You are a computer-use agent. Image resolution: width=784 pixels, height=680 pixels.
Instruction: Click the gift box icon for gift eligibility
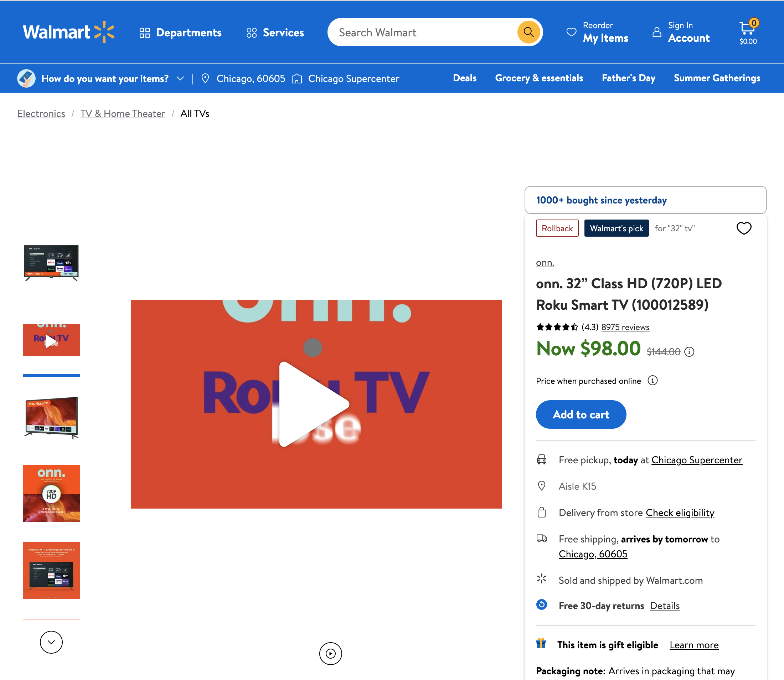tap(541, 644)
